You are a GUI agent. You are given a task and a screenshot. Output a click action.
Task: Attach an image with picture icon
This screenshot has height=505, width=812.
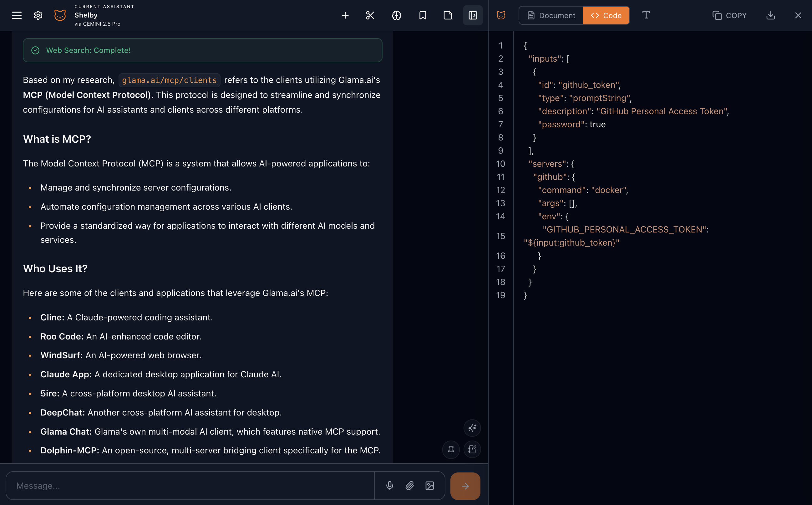coord(430,486)
